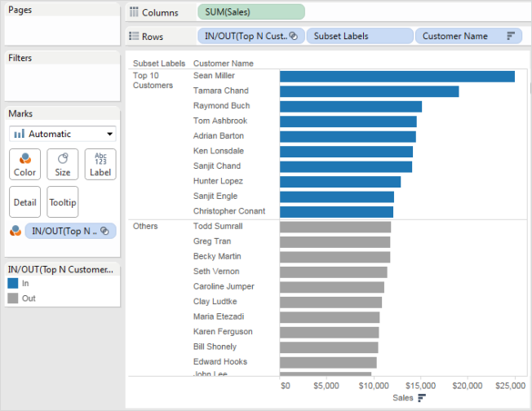
Task: Click the Tooltip marks button
Action: click(63, 201)
